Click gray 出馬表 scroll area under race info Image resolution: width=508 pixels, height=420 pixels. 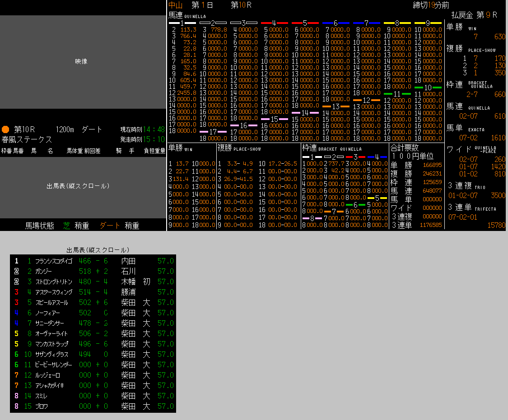point(83,186)
